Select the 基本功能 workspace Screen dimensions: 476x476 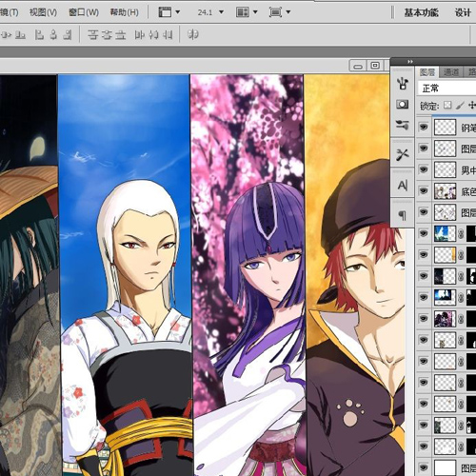[x=421, y=12]
